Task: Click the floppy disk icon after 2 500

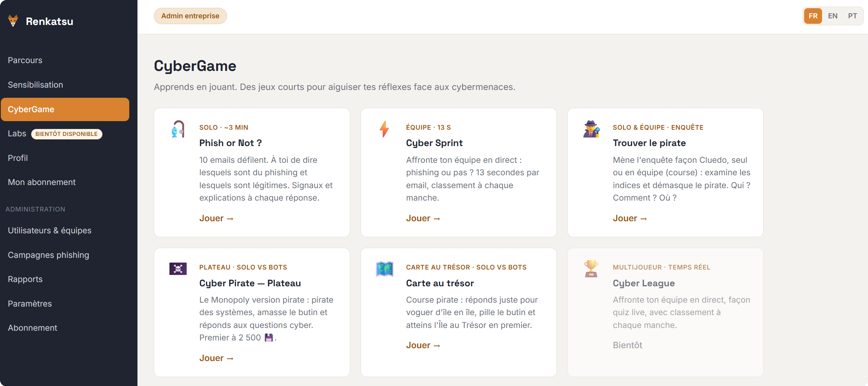Action: point(269,338)
